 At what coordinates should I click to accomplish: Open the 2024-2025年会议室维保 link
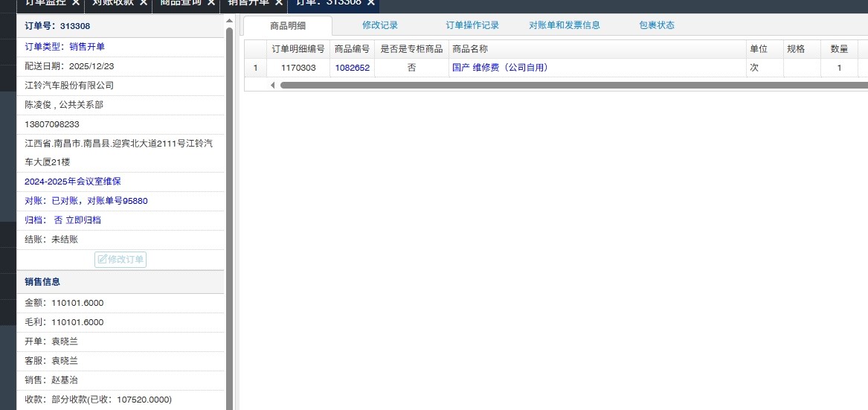(73, 182)
